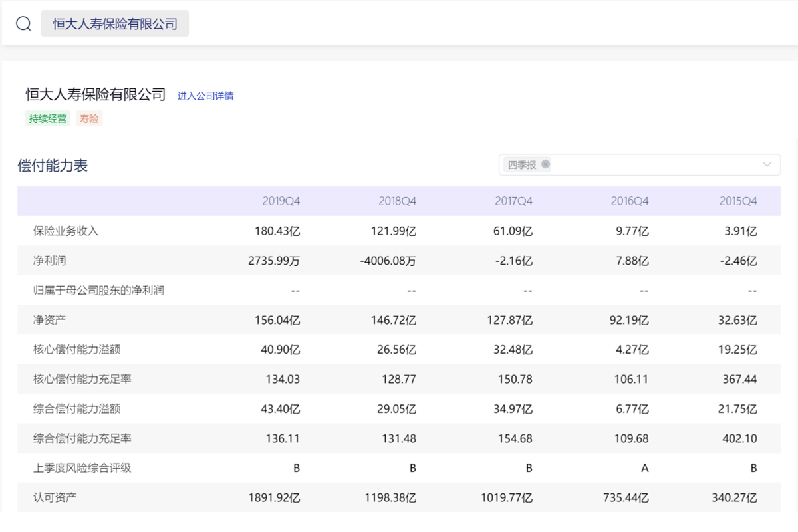Screen dimensions: 798x532
Task: Click the 综合偿付能力溢额 row label
Action: click(x=77, y=408)
